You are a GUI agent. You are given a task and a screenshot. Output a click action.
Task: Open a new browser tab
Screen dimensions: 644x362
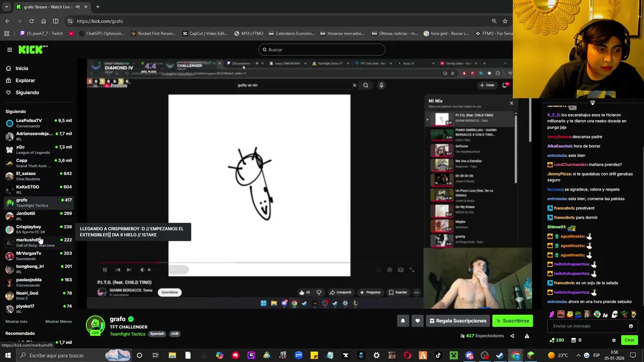(98, 7)
